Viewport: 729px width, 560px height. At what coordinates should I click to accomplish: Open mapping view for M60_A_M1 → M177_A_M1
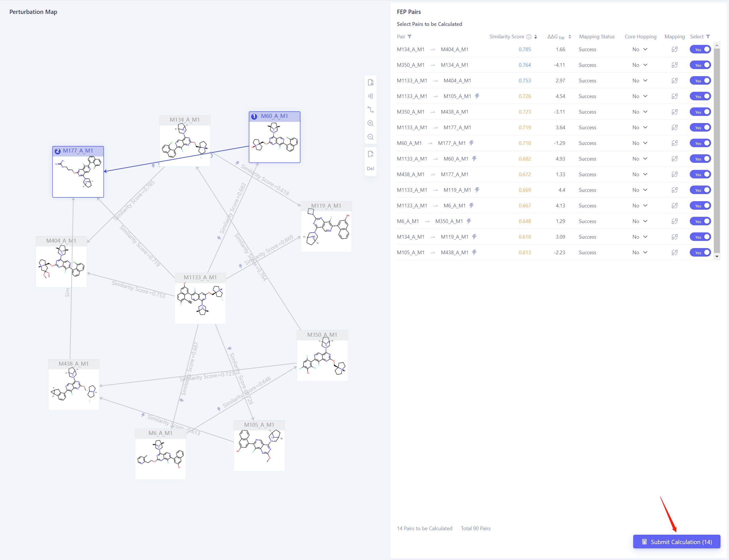674,143
